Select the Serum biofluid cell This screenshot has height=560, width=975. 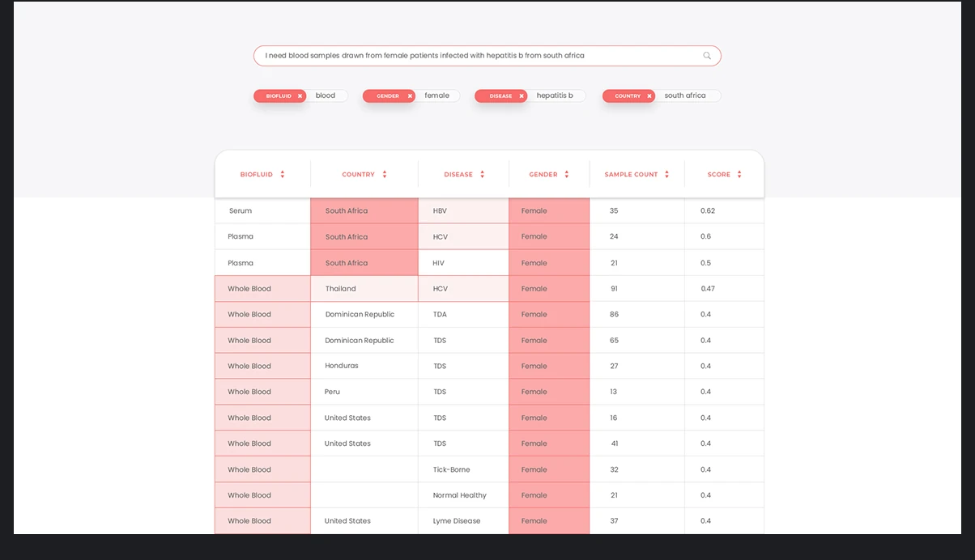click(x=262, y=210)
